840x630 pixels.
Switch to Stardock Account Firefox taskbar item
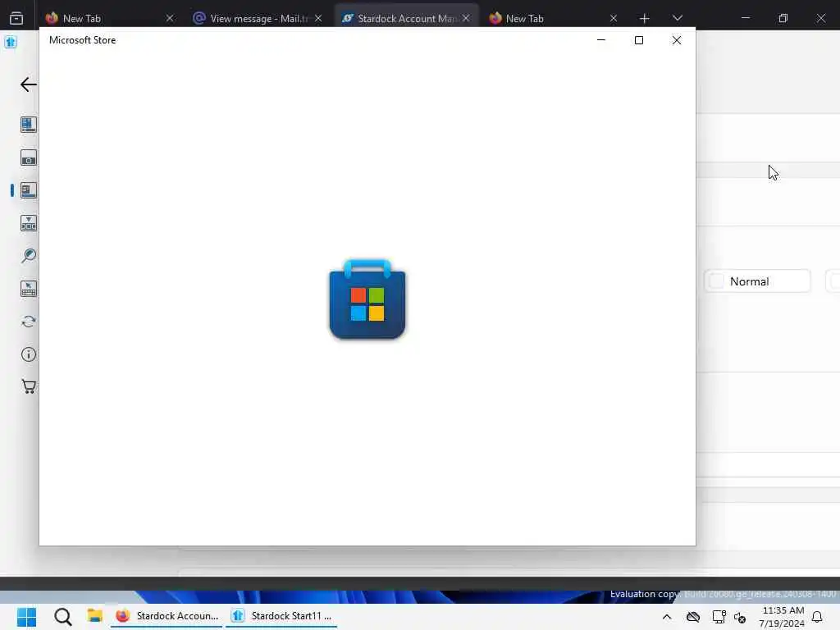click(167, 616)
